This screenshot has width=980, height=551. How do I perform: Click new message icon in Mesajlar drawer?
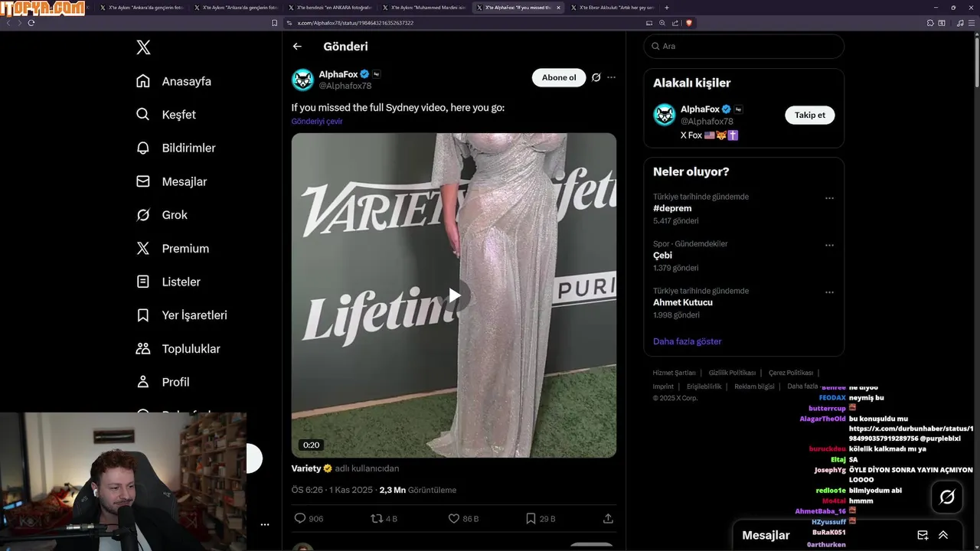[x=923, y=535]
